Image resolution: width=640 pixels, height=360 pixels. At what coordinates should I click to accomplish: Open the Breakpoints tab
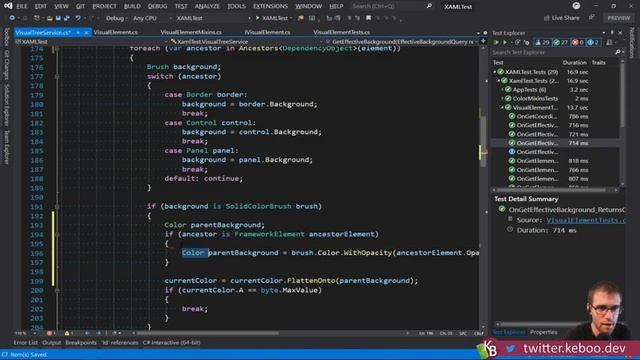coord(81,343)
